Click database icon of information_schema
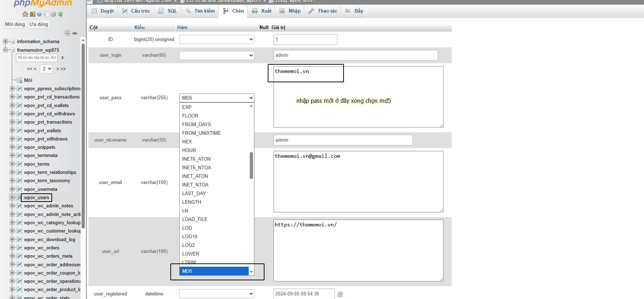The height and width of the screenshot is (299, 644). coord(13,41)
